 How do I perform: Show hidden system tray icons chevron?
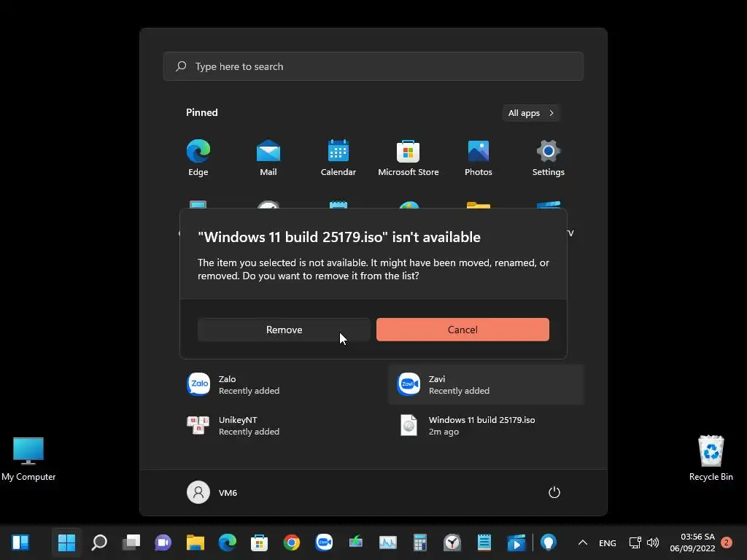[x=583, y=542]
